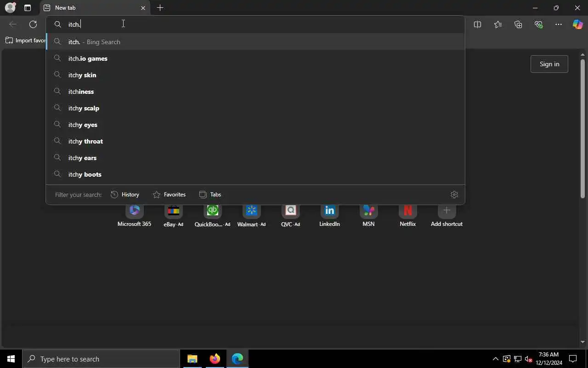This screenshot has height=368, width=588.
Task: Open a new tab with plus icon
Action: coord(160,8)
